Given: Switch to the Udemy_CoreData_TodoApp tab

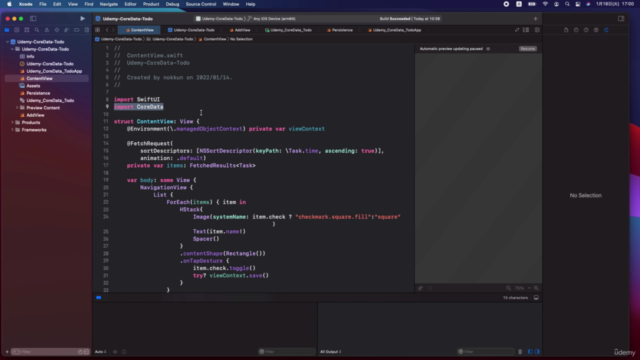Looking at the screenshot, I should 394,30.
